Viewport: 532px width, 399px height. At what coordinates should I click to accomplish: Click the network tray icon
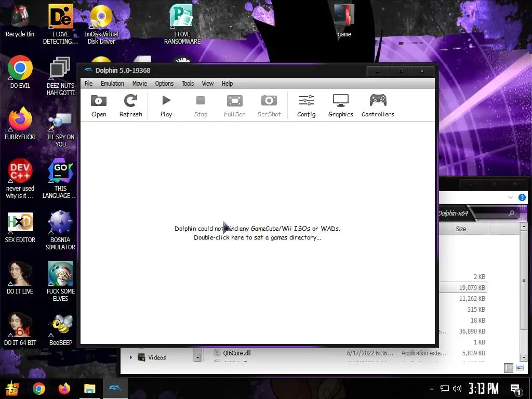[x=445, y=389]
